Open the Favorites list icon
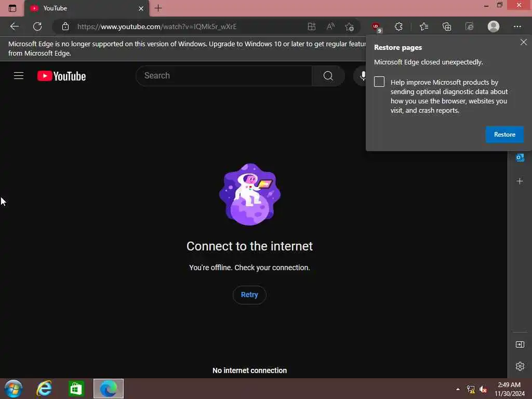The height and width of the screenshot is (399, 532). (424, 26)
